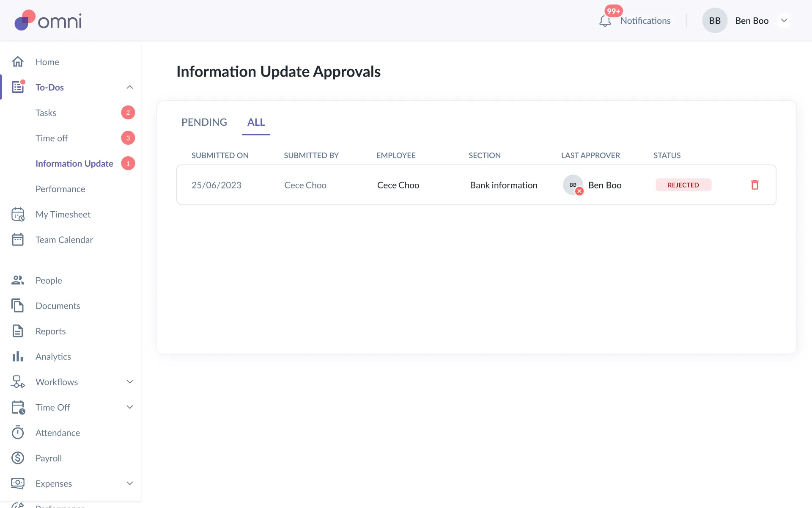Click the My Timesheet calendar icon
The width and height of the screenshot is (812, 508).
[18, 214]
